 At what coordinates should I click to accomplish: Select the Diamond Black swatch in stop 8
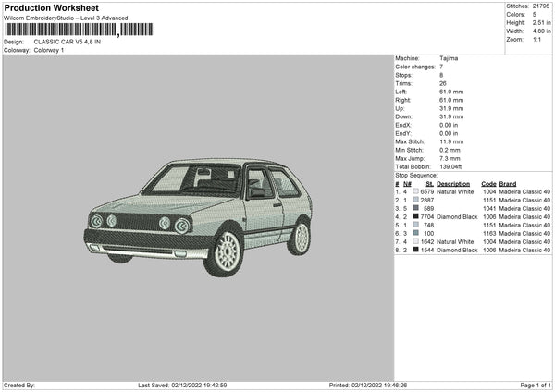click(x=416, y=250)
